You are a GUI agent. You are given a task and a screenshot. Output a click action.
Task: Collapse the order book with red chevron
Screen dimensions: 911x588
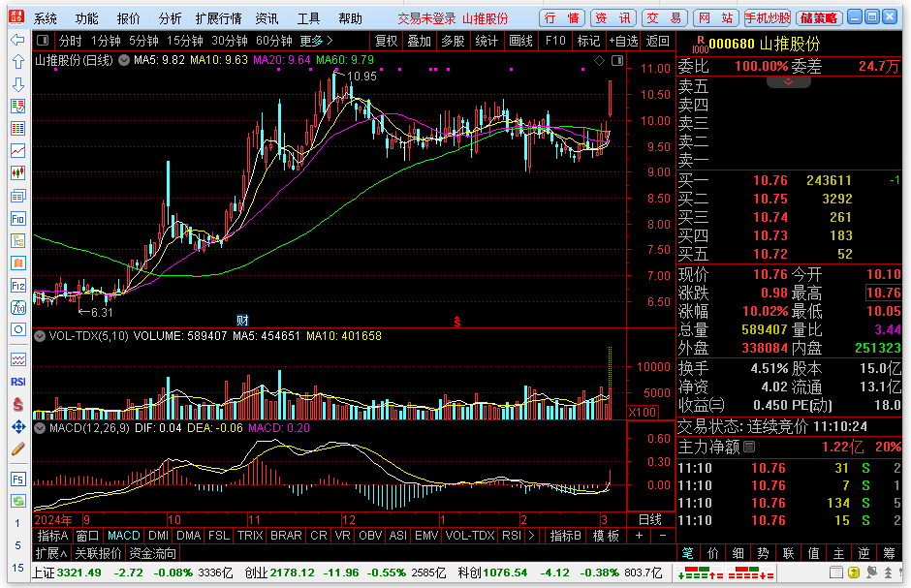pos(789,81)
